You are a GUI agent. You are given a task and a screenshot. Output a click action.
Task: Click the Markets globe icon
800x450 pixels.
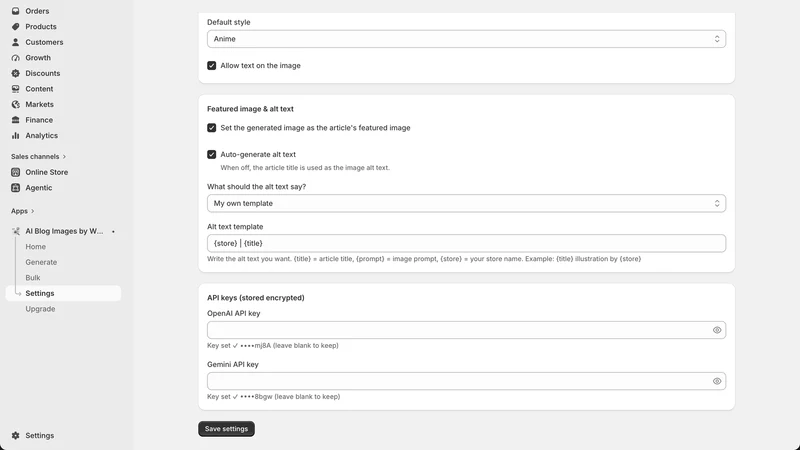click(15, 105)
